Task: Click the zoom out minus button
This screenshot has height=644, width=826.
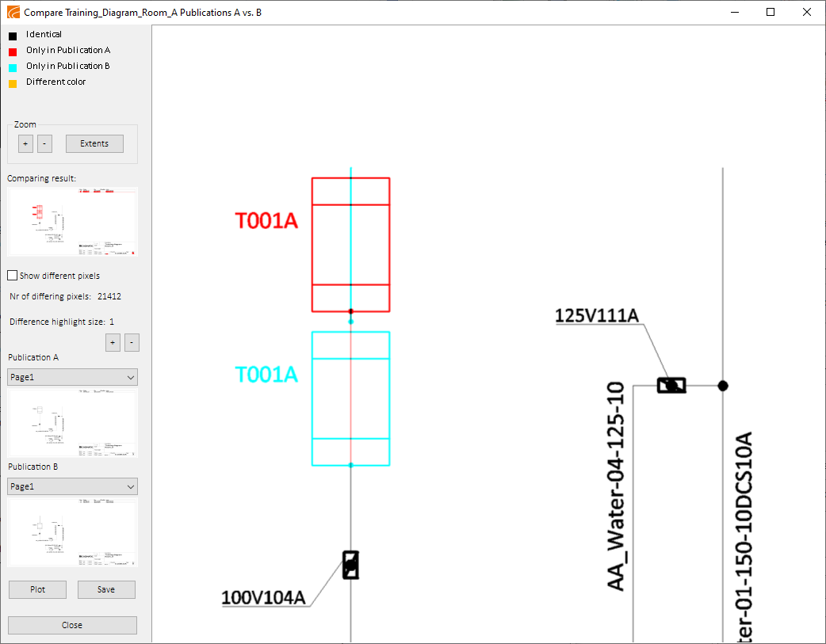Action: pos(44,143)
